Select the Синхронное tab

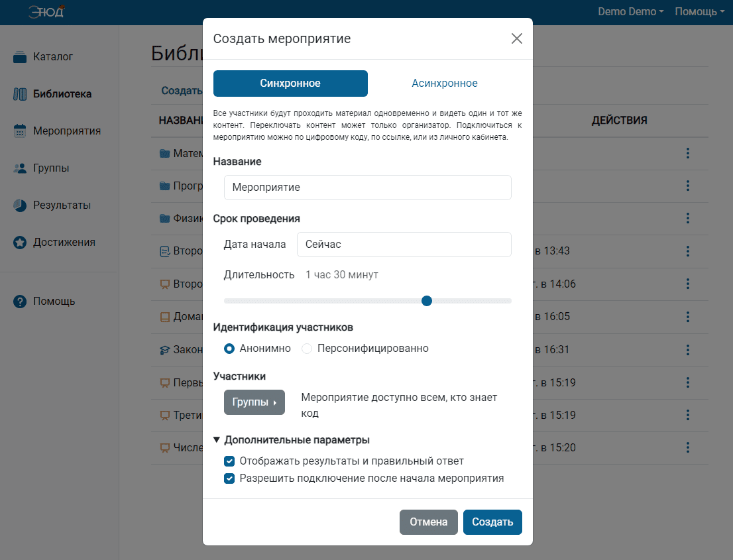point(290,84)
